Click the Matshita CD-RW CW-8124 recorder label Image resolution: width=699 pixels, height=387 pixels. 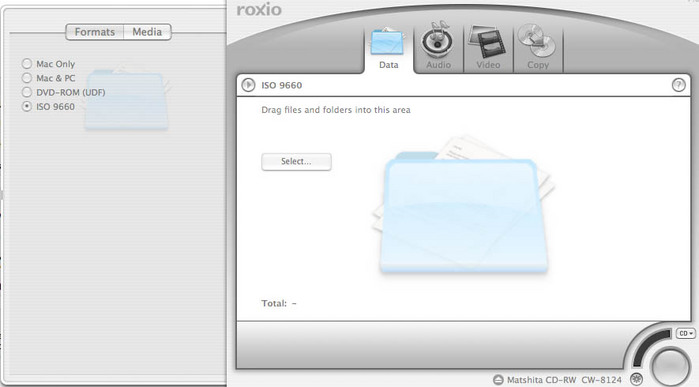click(564, 380)
